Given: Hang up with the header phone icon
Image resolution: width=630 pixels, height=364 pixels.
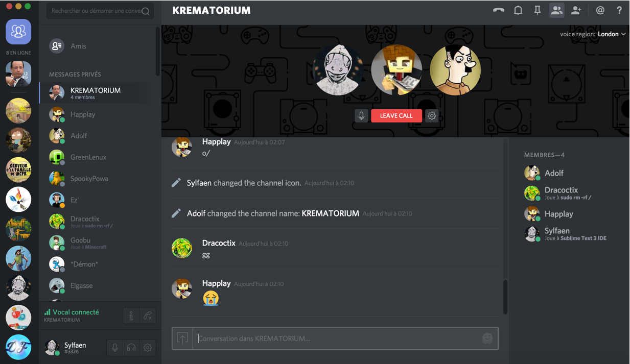Looking at the screenshot, I should click(499, 10).
